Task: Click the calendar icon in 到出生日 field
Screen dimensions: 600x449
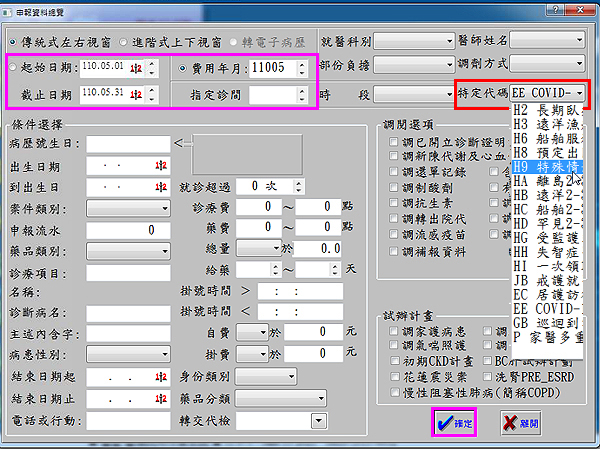Action: [159, 187]
